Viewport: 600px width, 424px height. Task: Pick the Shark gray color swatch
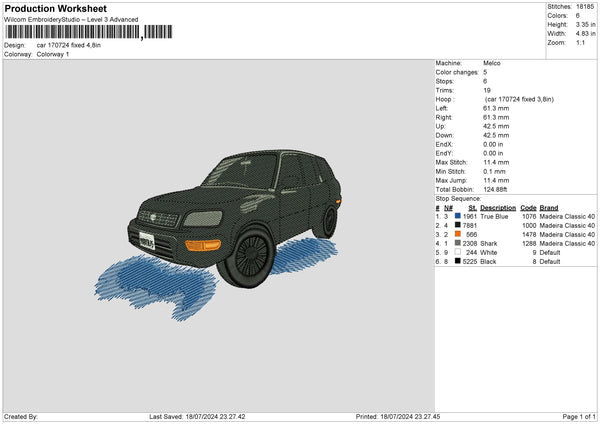[x=458, y=243]
